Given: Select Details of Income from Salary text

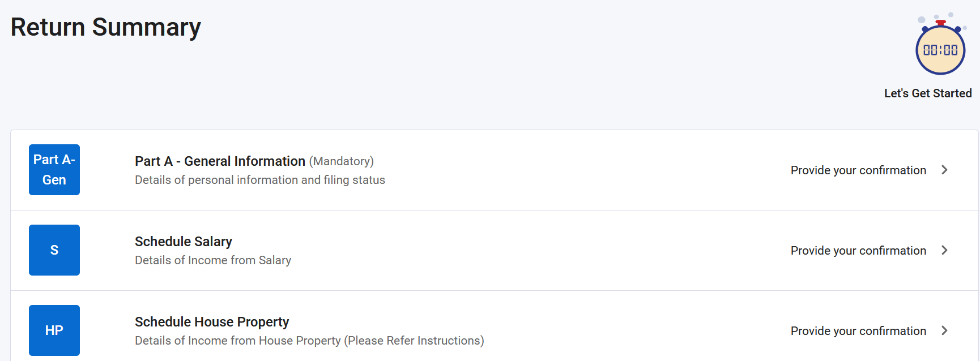Looking at the screenshot, I should pos(213,260).
